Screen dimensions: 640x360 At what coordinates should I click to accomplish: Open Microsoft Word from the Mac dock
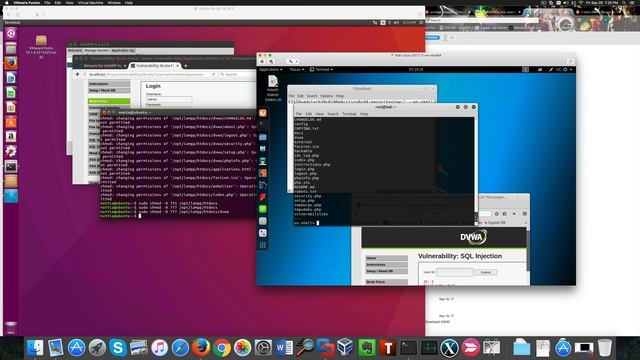coord(284,348)
